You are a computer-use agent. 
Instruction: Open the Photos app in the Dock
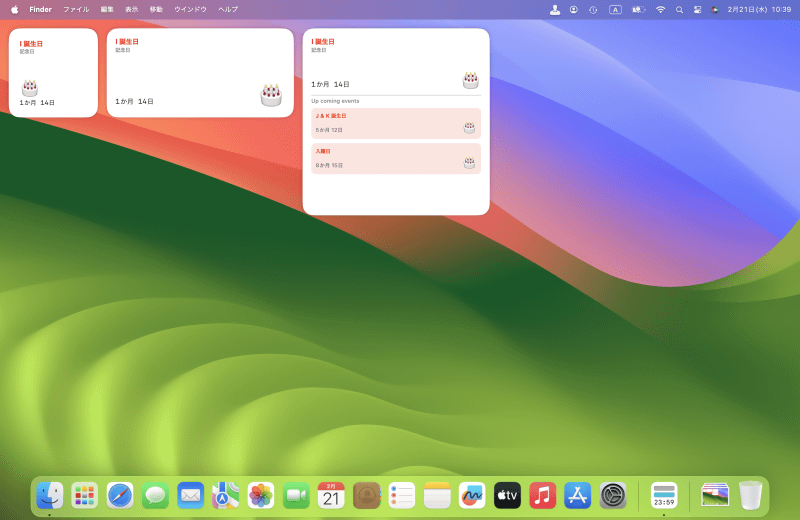pos(261,495)
